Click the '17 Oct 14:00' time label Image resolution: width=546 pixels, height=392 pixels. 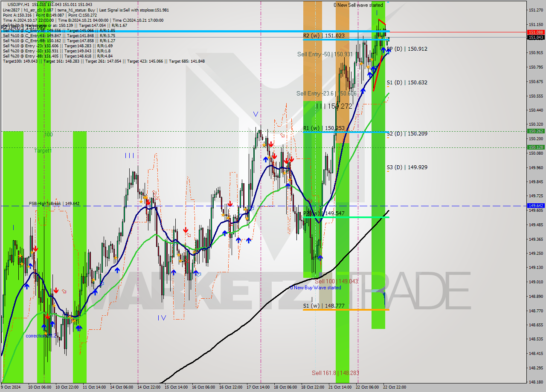(x=258, y=387)
